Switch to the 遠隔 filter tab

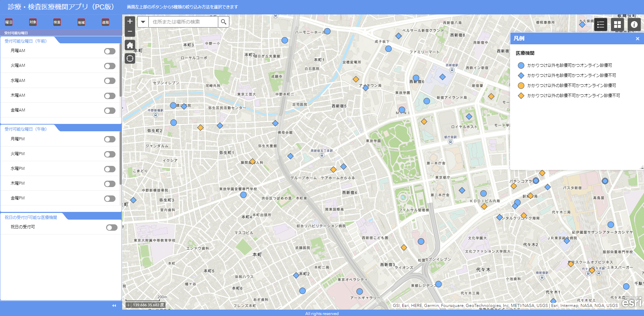105,22
